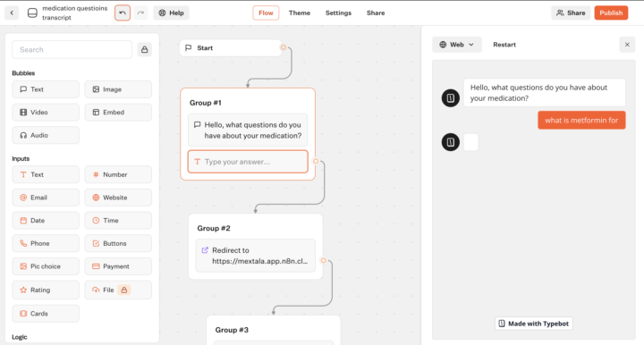This screenshot has height=345, width=644.
Task: Publish the typebot
Action: coord(611,13)
